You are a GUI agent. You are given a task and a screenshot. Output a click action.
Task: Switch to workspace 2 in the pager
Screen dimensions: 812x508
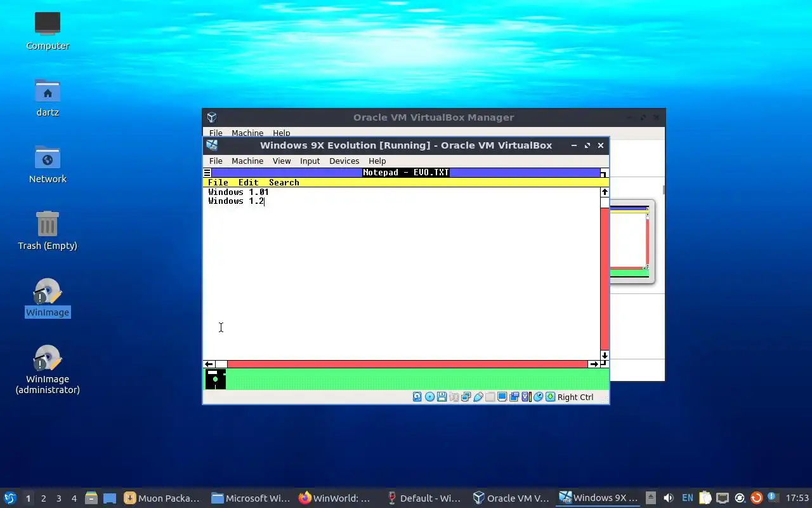pos(43,498)
